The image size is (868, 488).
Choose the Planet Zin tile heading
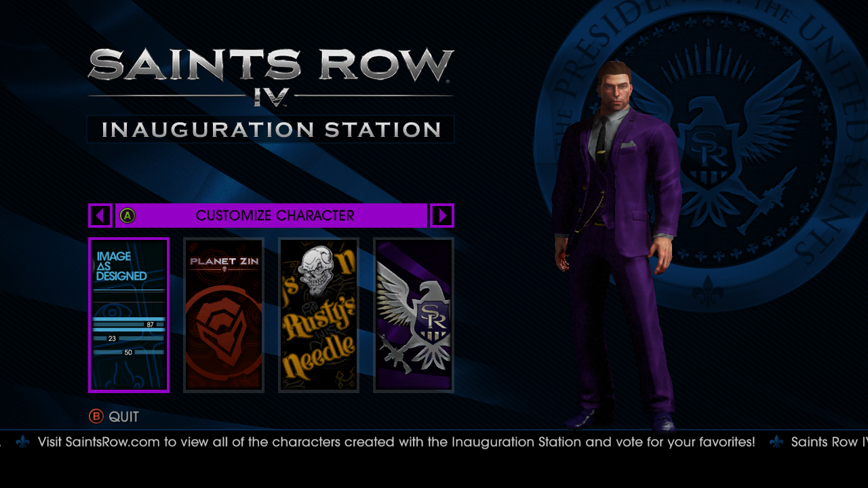tap(224, 262)
